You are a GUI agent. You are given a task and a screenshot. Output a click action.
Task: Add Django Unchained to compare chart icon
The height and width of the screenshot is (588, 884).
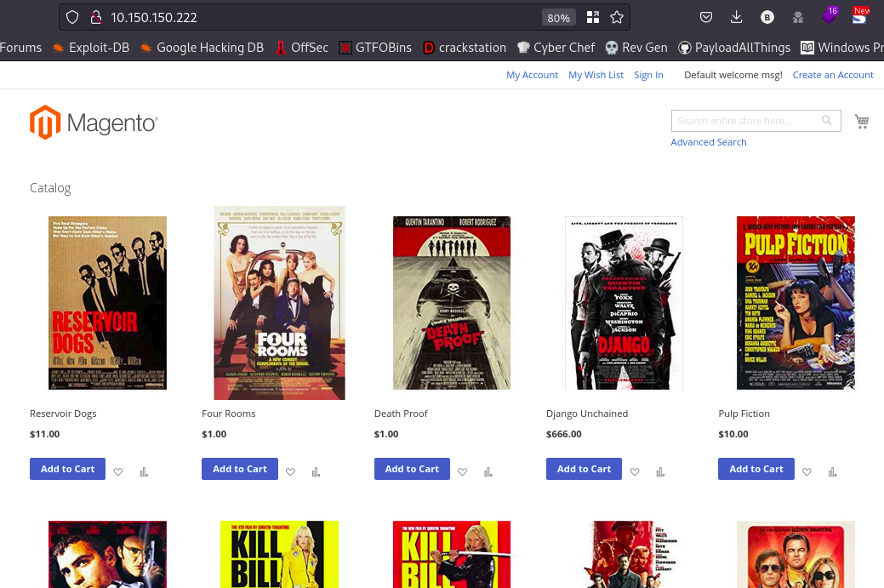(660, 472)
